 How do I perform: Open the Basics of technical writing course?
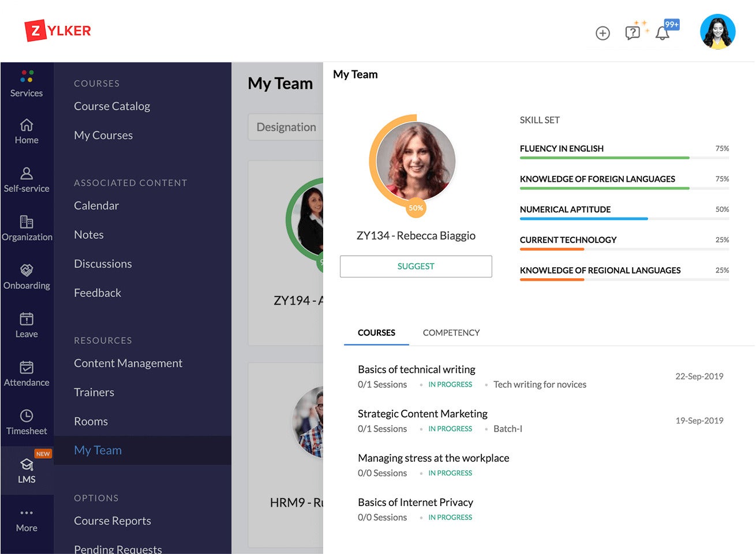click(416, 369)
